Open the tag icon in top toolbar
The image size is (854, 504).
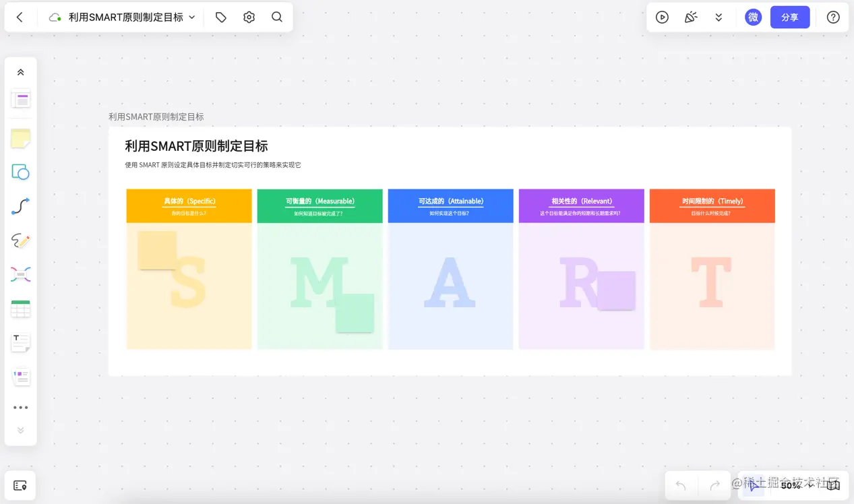(x=221, y=18)
